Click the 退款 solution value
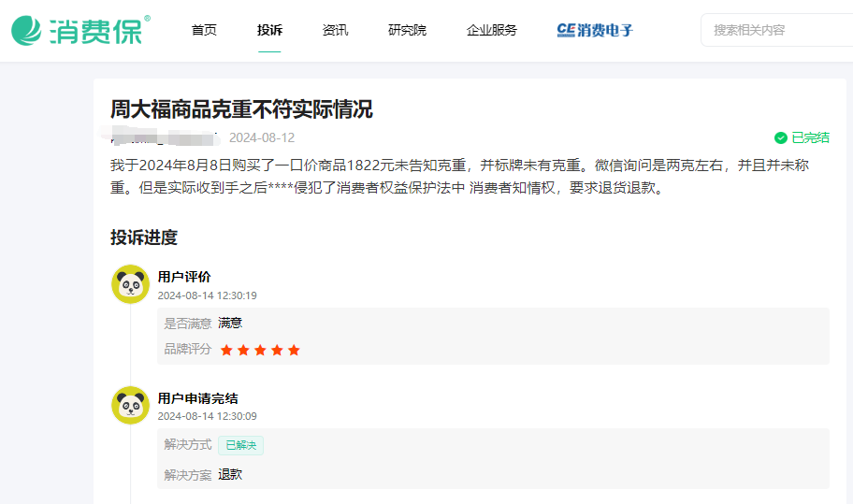 pos(230,475)
